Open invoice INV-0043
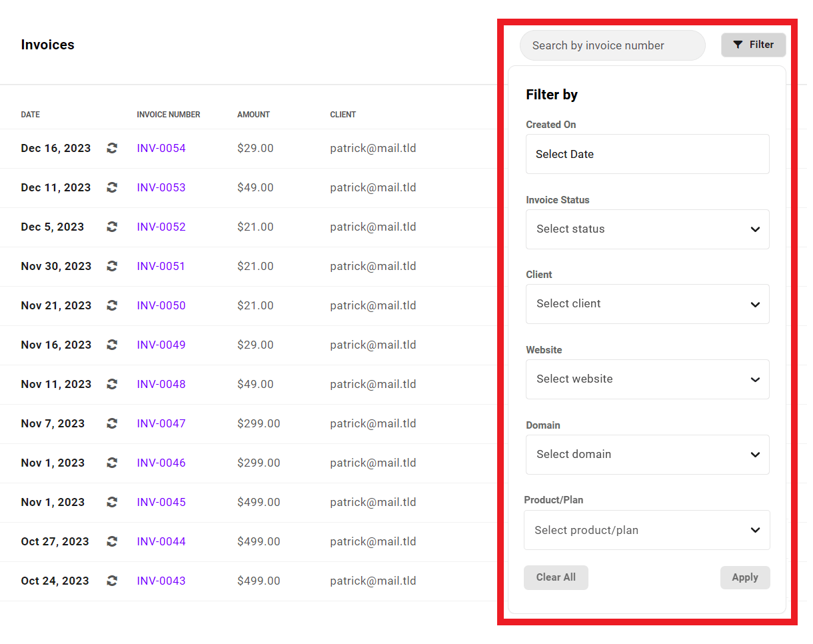This screenshot has height=644, width=813. point(161,581)
